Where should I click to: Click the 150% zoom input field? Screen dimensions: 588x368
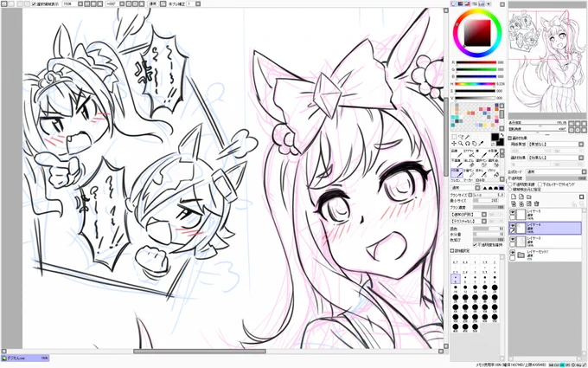pos(70,3)
